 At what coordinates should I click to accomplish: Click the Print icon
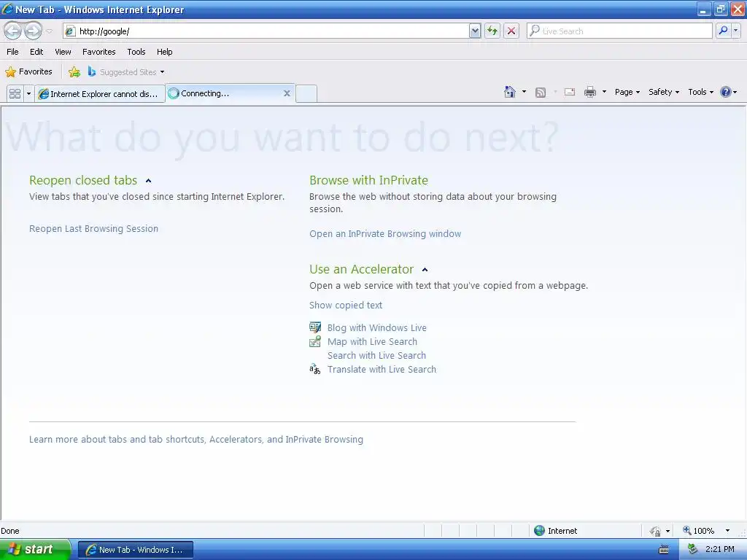pos(589,92)
